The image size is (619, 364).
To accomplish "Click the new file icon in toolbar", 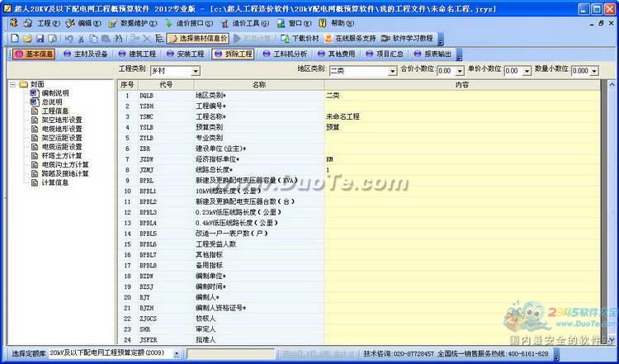I will [x=16, y=38].
